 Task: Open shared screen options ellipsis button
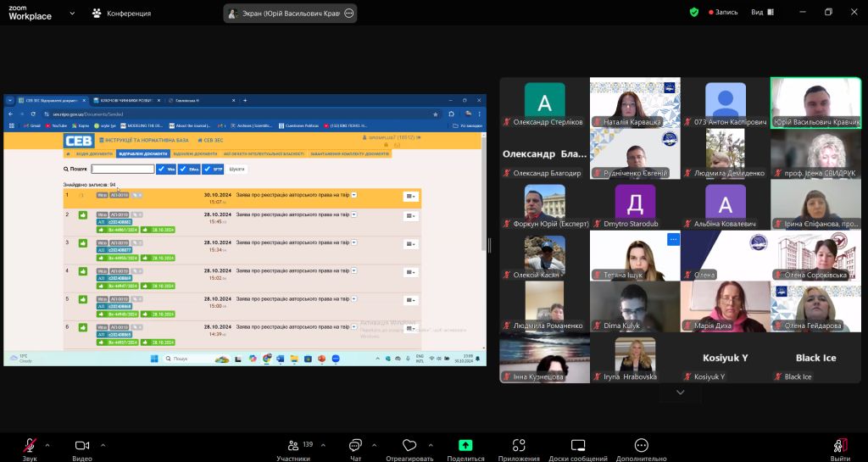348,14
